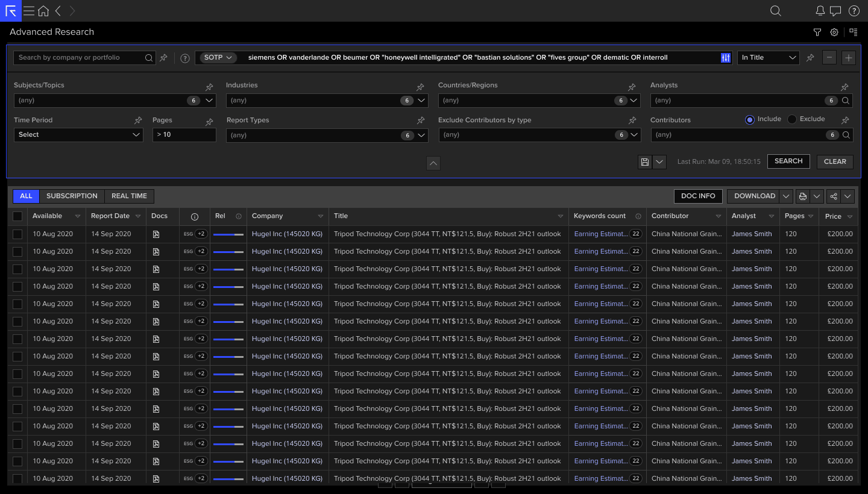
Task: Expand the Subjects/Topics dropdown
Action: [x=209, y=101]
